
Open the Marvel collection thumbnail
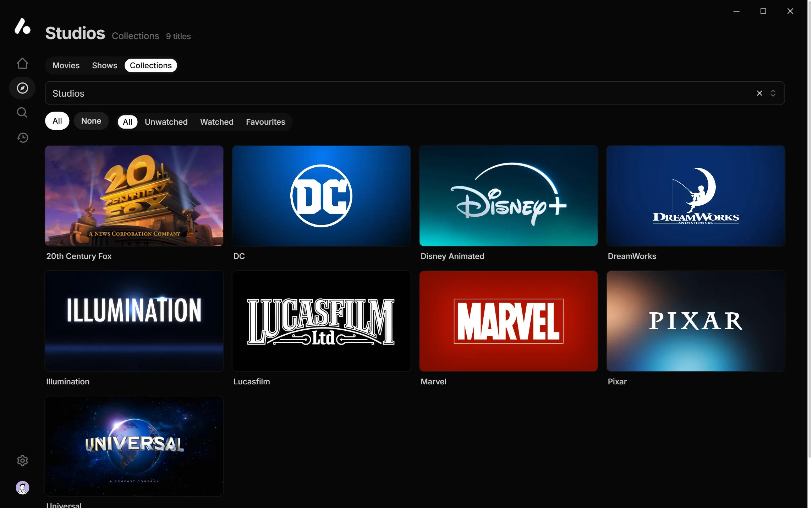point(509,321)
